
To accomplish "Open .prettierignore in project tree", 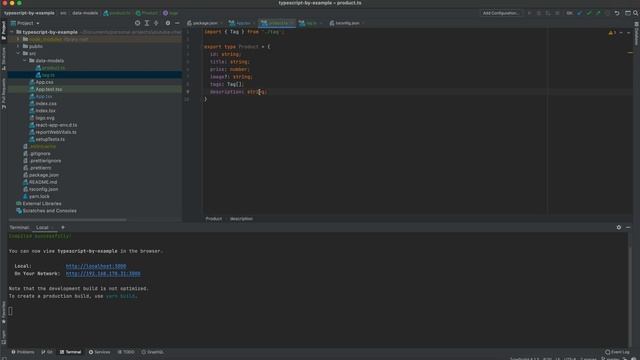I will 42,160.
